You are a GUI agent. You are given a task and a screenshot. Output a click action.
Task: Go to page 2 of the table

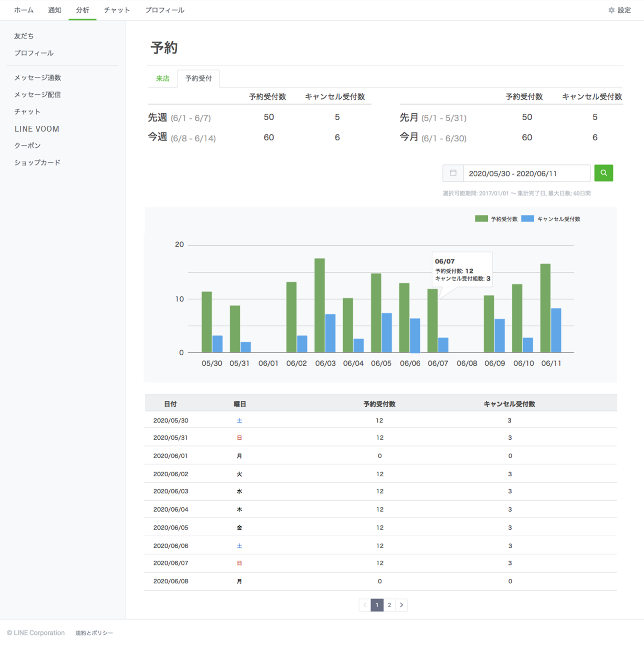[389, 605]
